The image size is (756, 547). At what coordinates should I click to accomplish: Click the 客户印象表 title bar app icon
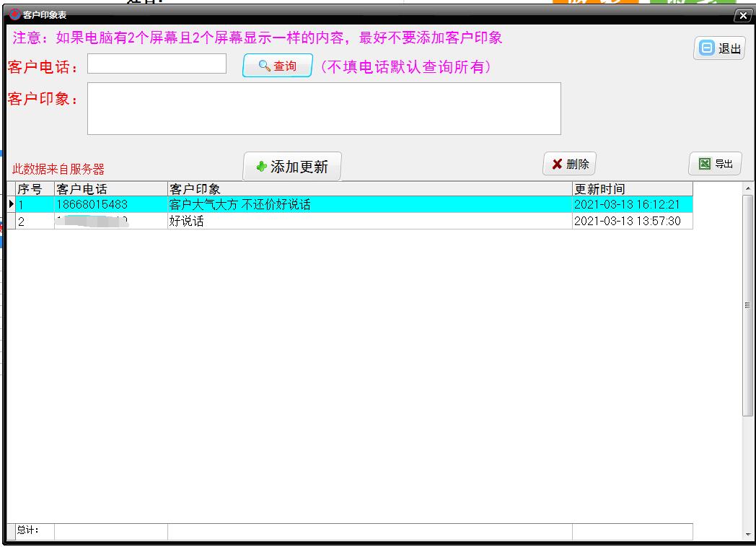[14, 14]
